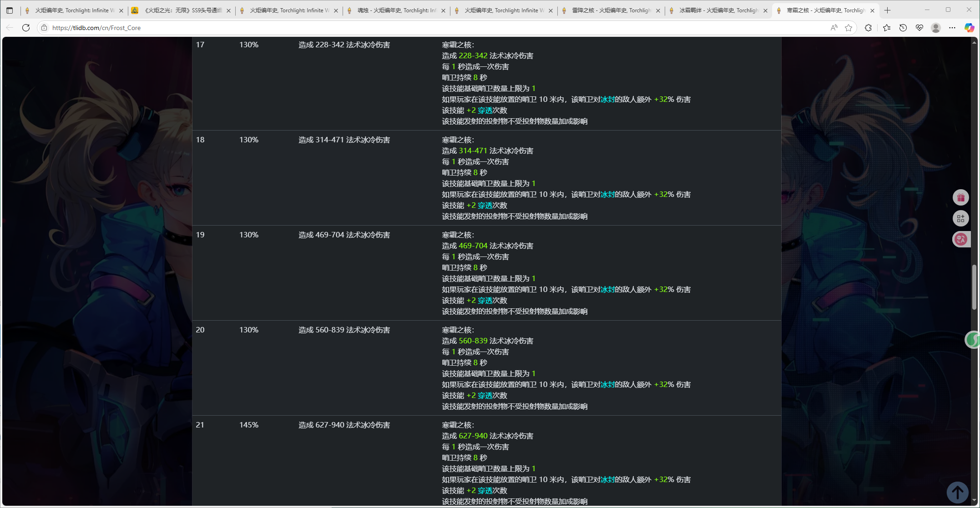Viewport: 980px width, 508px height.
Task: Click 冰封 link in level 18 row
Action: click(607, 195)
